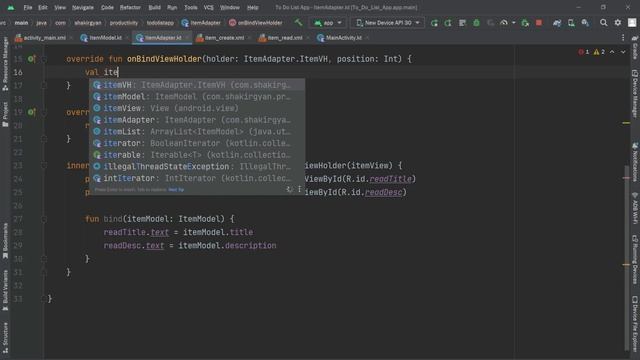The height and width of the screenshot is (360, 640).
Task: Stop the running app with red square
Action: click(x=539, y=23)
